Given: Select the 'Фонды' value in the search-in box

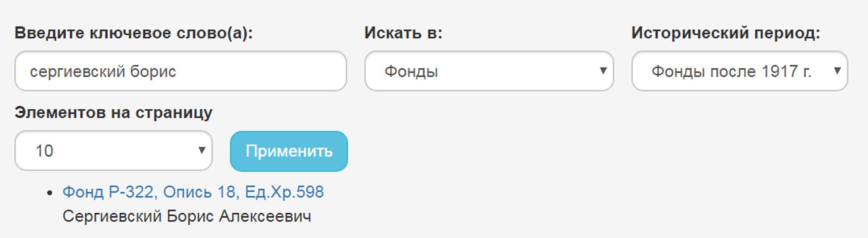Looking at the screenshot, I should tap(411, 72).
